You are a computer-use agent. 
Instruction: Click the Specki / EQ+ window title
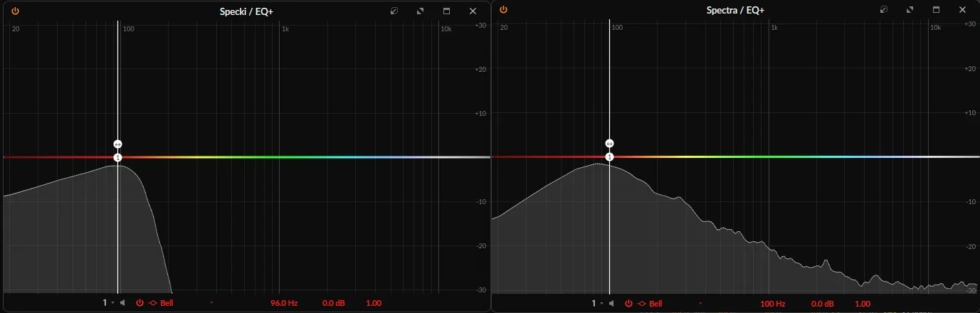[246, 11]
